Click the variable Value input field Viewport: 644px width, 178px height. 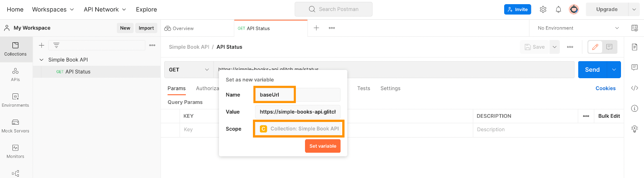[x=298, y=112]
